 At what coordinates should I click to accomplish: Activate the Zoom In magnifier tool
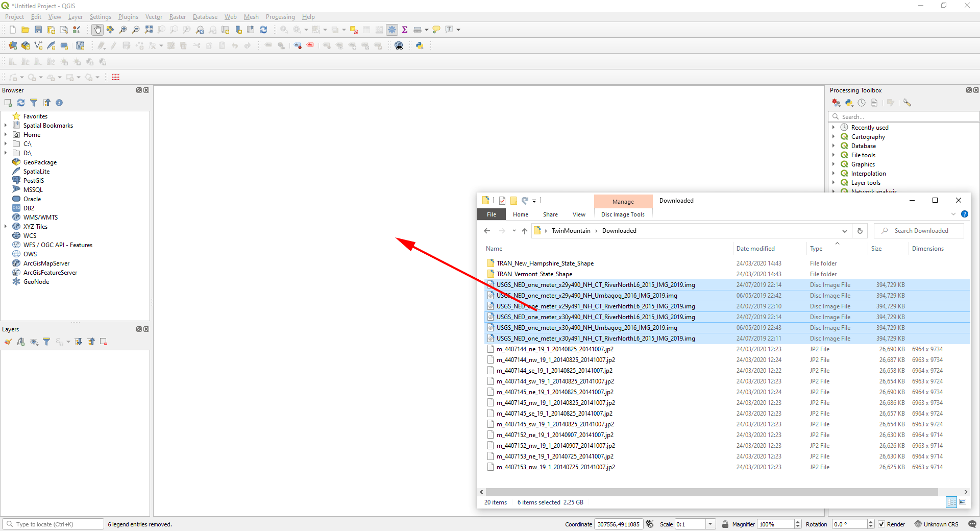122,30
